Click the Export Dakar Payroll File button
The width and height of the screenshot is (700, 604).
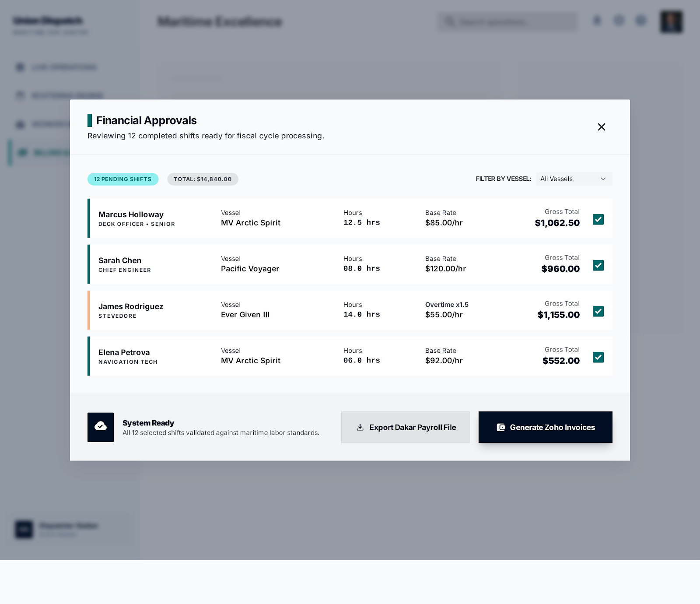coord(405,427)
